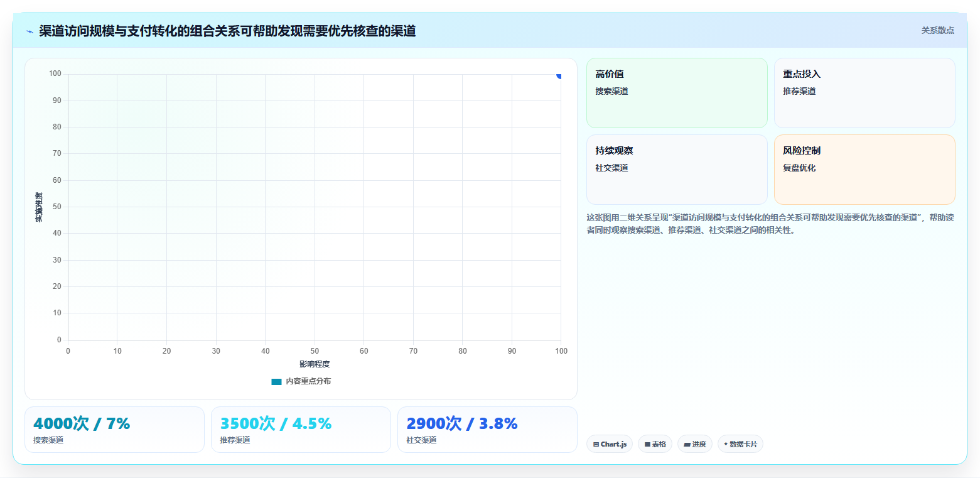Open the 重点投入 quadrant card

point(864,93)
